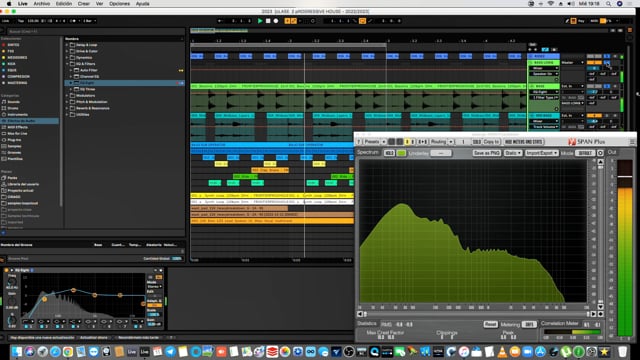The image size is (640, 360).
Task: Click Copy to button in SPAN
Action: pyautogui.click(x=491, y=142)
